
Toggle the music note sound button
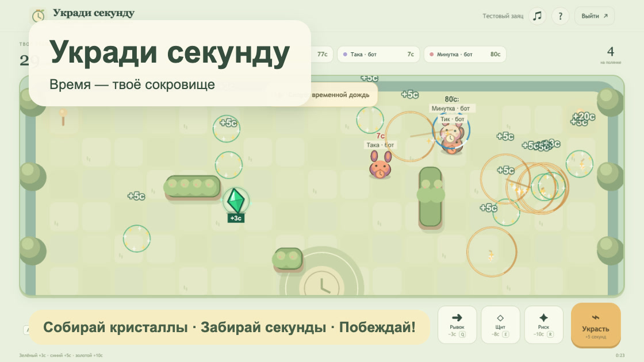(x=537, y=16)
